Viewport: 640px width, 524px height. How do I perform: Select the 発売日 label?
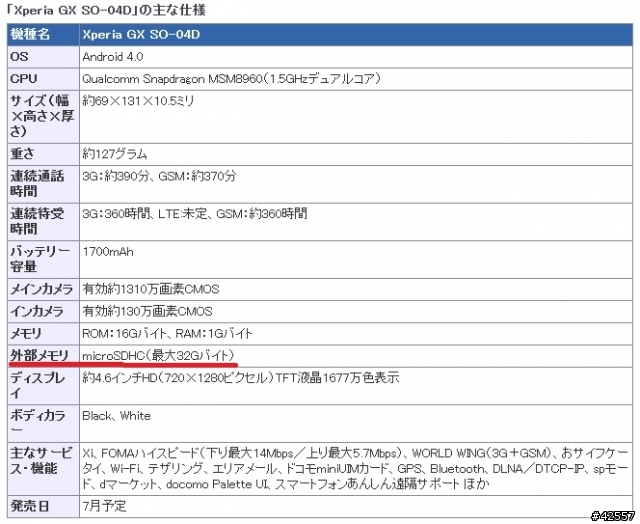click(x=29, y=506)
